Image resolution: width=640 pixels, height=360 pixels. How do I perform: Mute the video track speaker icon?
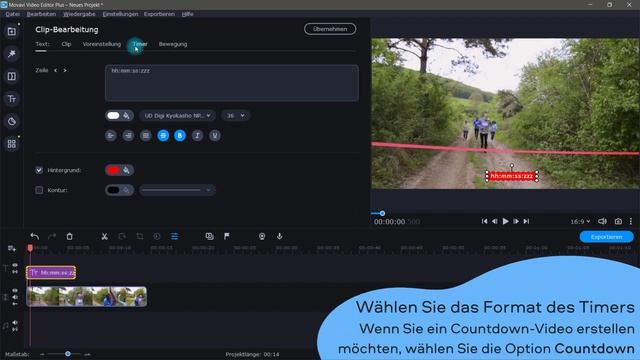(x=15, y=297)
